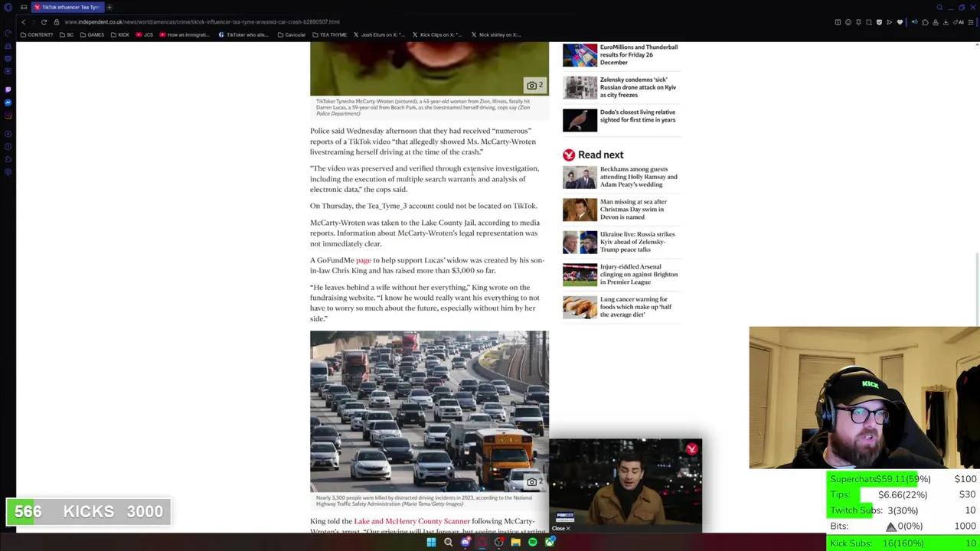Click the Beckhams article thumbnail
980x551 pixels.
coord(580,177)
